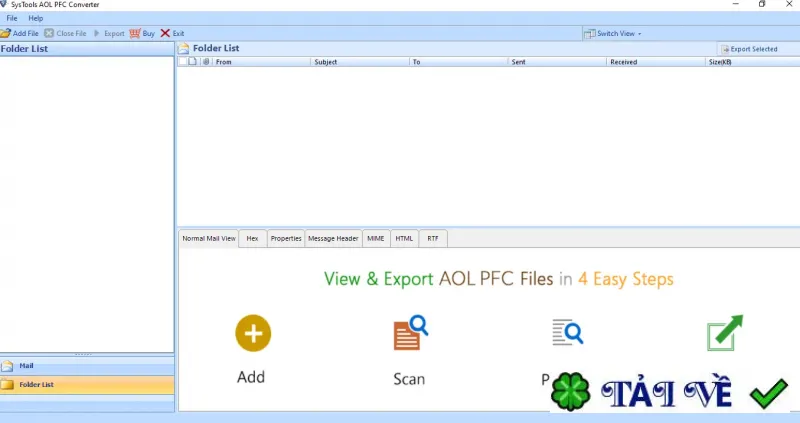
Task: Click the yellow Add plus icon
Action: pos(253,333)
